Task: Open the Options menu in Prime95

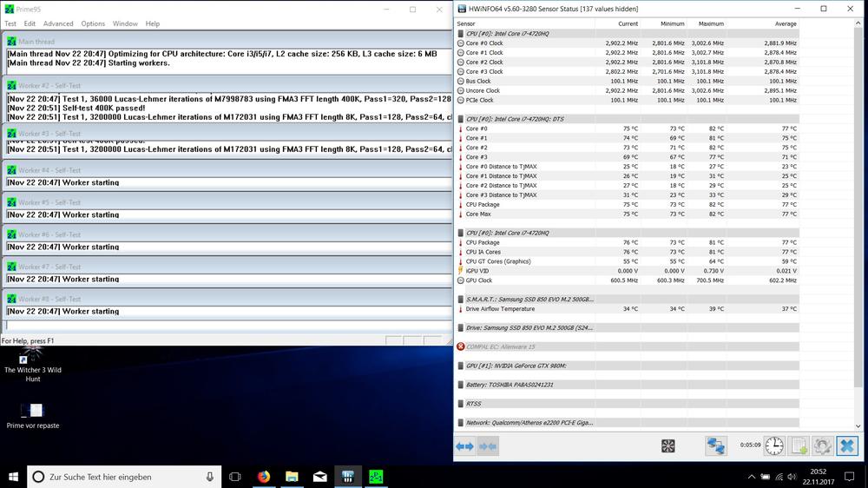Action: pyautogui.click(x=93, y=23)
